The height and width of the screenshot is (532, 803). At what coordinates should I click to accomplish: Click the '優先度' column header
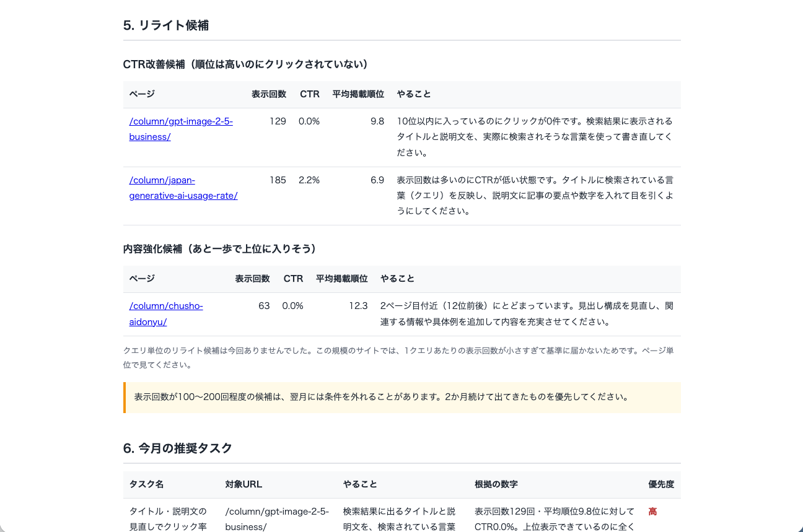point(661,484)
